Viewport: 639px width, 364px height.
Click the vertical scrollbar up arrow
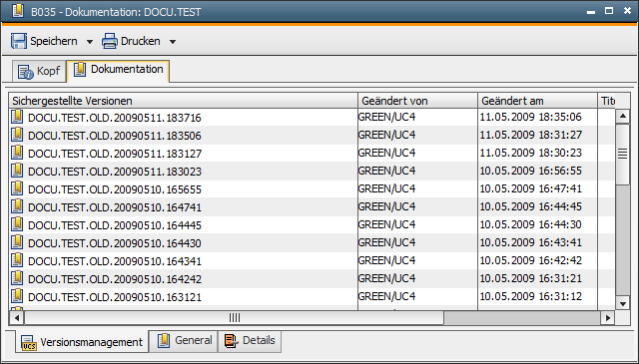click(622, 117)
